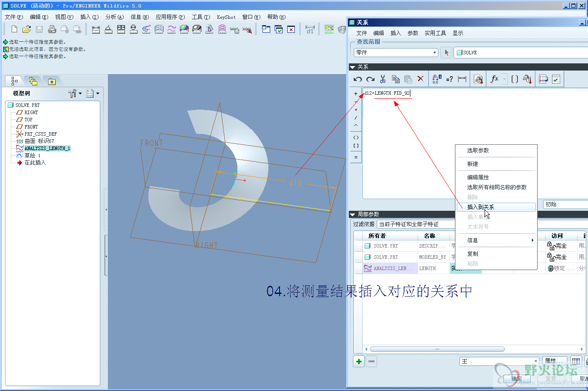Switch to model tree tab
588x391 pixels.
14,81
